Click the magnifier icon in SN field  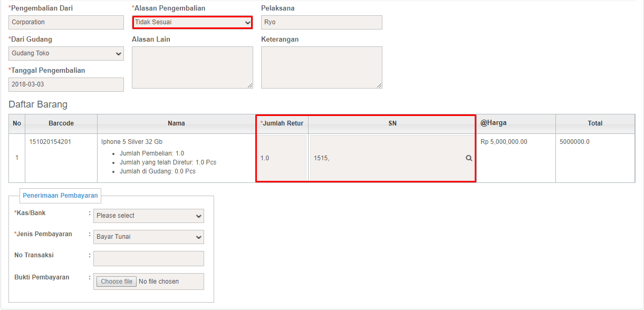click(x=468, y=158)
